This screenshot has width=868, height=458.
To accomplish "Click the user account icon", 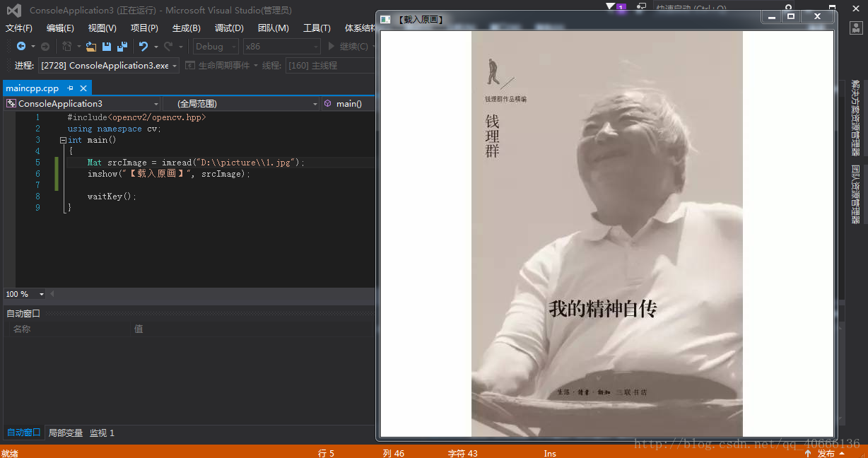I will point(855,28).
